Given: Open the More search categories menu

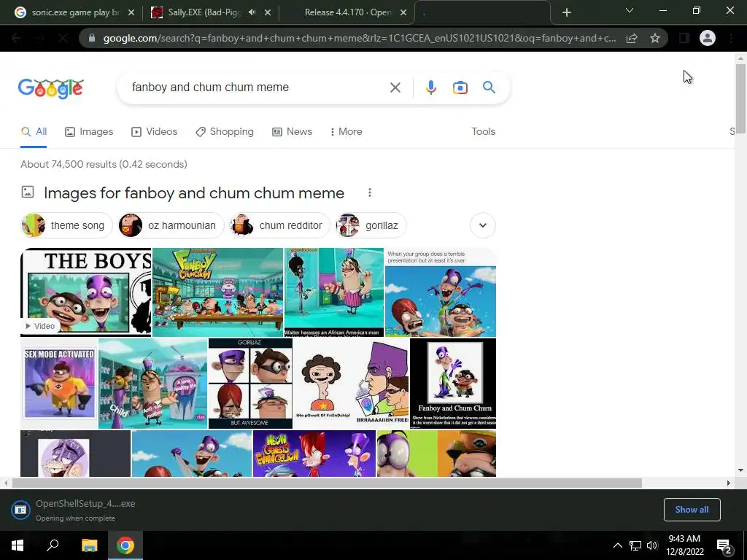Looking at the screenshot, I should click(347, 132).
